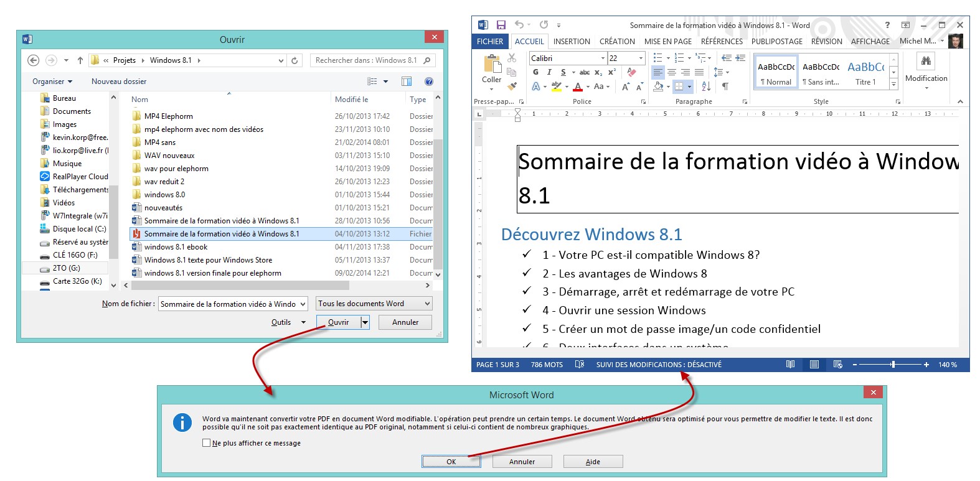
Task: Click the bullet list icon
Action: (x=658, y=58)
